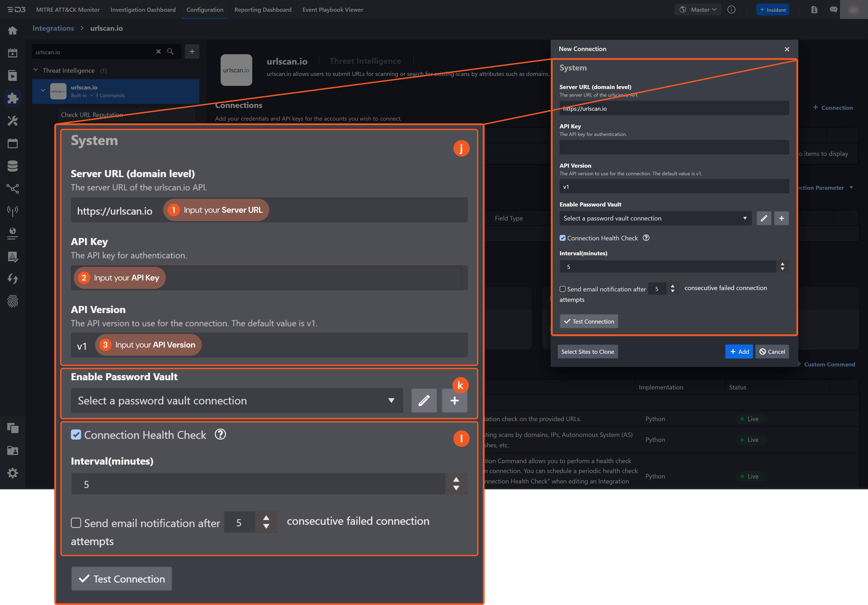This screenshot has height=605, width=868.
Task: Open the puzzle-piece Integrations sidebar icon
Action: 12,98
